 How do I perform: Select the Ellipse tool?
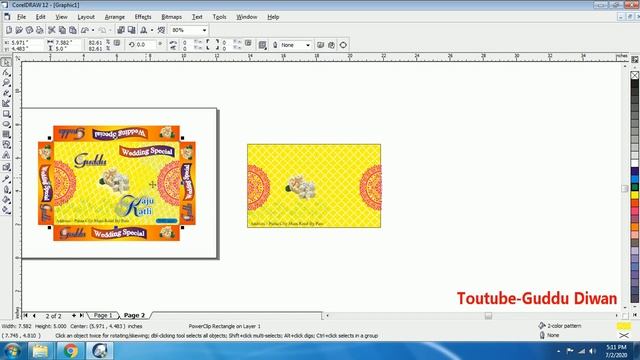(6, 124)
